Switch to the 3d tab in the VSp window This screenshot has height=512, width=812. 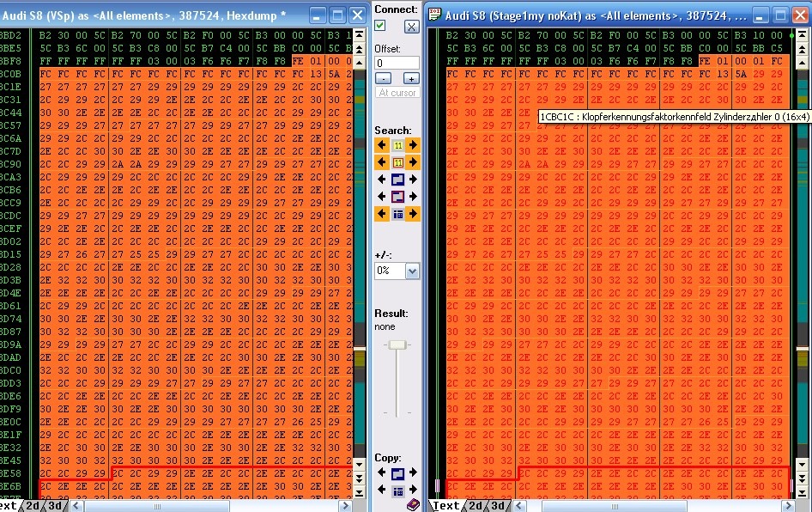pyautogui.click(x=55, y=506)
